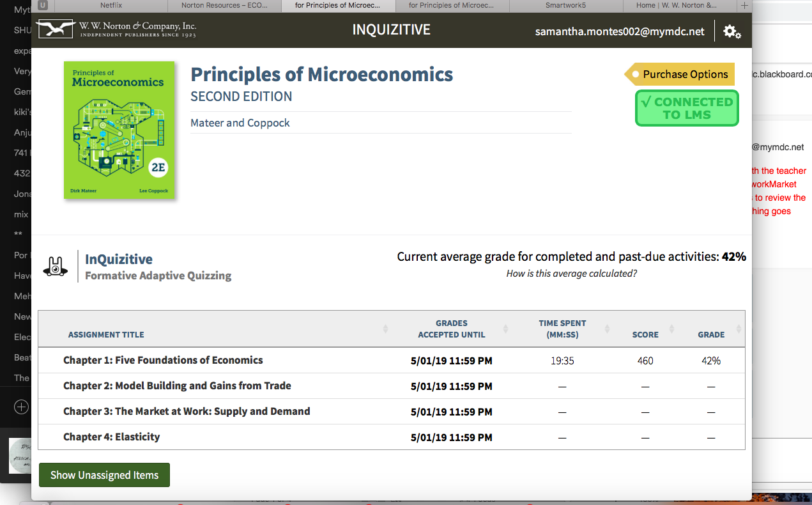Click the U icon left of Netflix tab
Viewport: 812px width, 505px height.
[43, 5]
